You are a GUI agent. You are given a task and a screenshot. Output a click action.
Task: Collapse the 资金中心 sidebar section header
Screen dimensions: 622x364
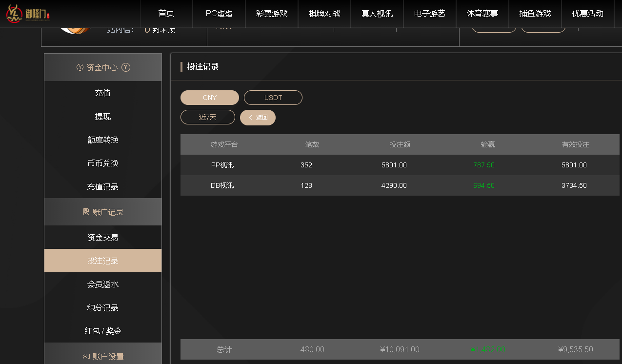point(102,67)
